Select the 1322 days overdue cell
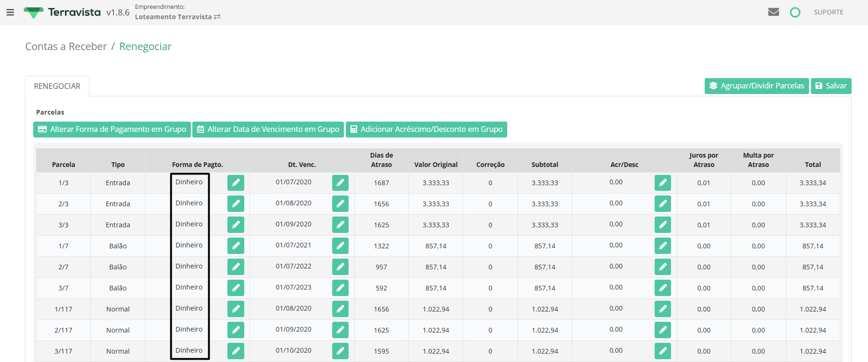This screenshot has height=362, width=868. [381, 246]
